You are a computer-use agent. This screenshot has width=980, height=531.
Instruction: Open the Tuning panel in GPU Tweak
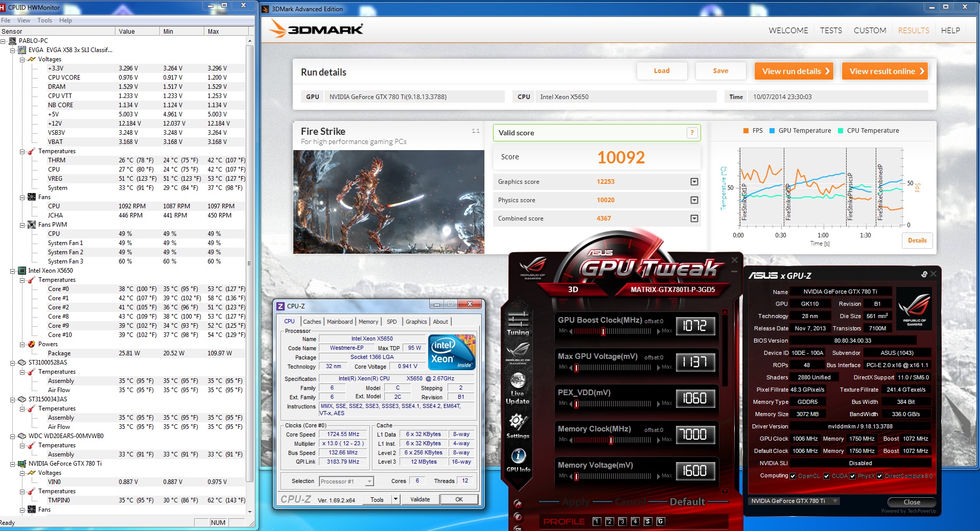click(x=518, y=324)
